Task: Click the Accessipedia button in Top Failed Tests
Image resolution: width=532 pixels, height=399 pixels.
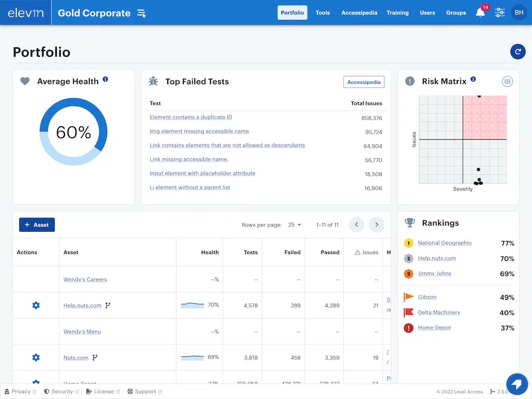Action: [364, 82]
